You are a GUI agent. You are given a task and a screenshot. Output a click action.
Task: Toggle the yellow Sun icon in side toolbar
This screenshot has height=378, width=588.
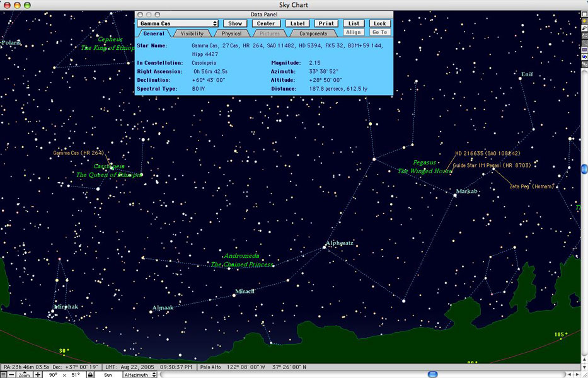click(x=585, y=21)
